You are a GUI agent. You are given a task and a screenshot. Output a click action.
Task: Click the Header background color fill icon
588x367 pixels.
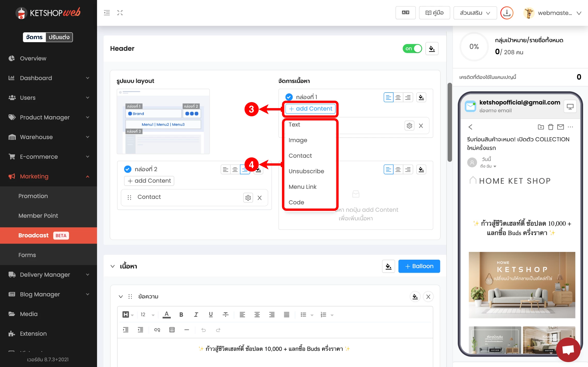(x=432, y=48)
